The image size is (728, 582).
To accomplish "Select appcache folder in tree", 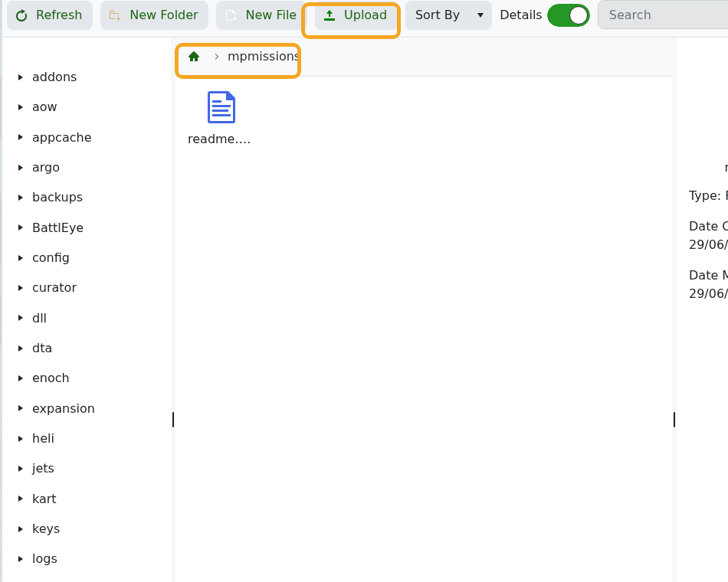I will 62,137.
